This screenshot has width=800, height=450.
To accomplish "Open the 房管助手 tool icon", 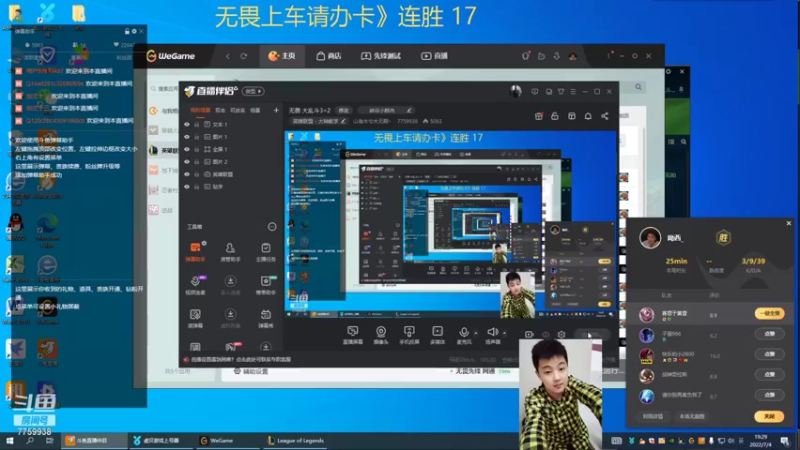I will pos(230,252).
